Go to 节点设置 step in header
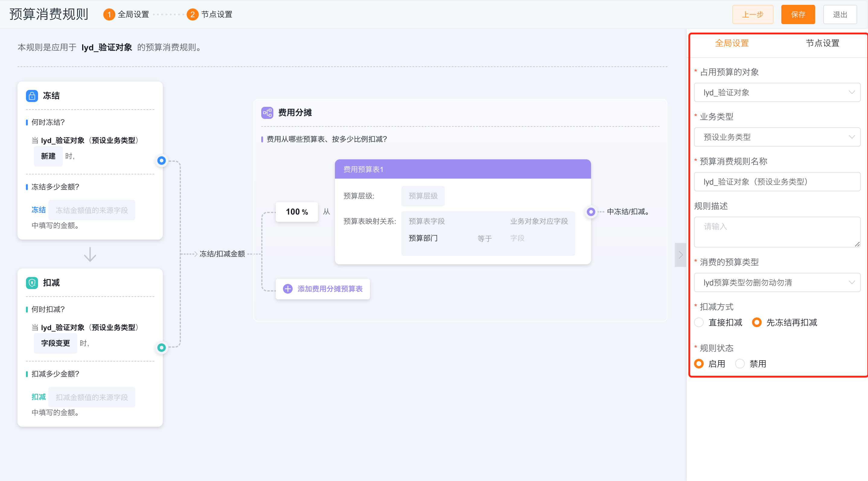 (217, 14)
